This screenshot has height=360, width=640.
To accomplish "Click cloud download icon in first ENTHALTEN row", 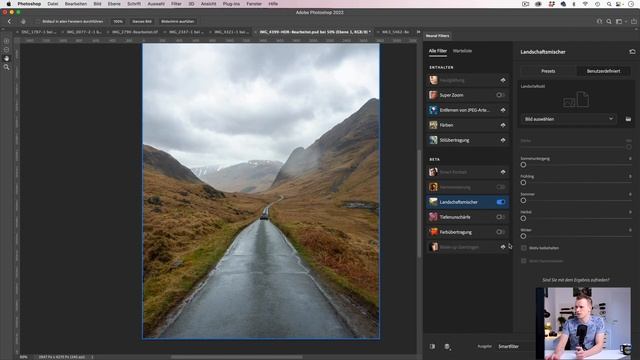I will tap(503, 80).
